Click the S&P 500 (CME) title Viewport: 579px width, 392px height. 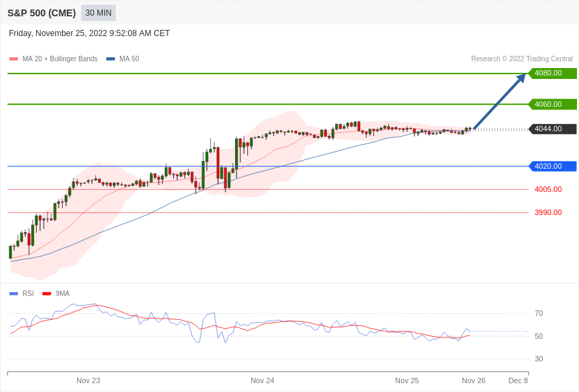click(x=42, y=13)
